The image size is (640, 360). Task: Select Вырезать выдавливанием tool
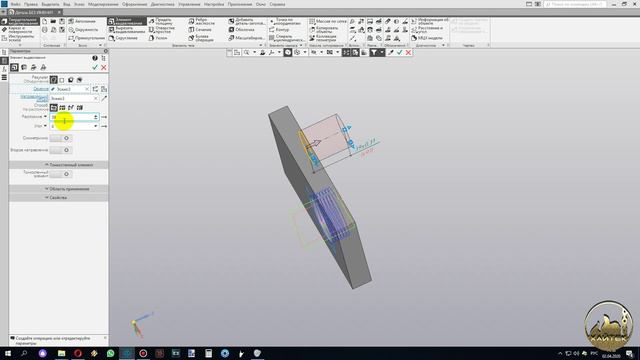click(127, 30)
